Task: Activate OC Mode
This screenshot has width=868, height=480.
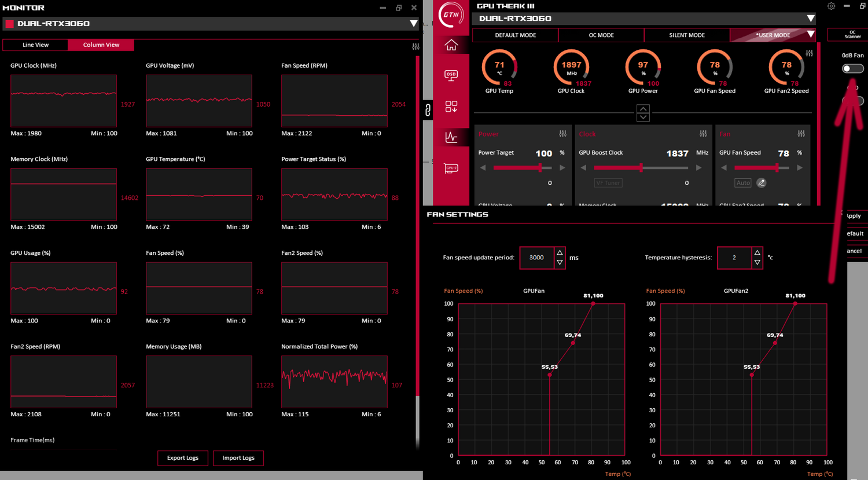Action: (601, 35)
